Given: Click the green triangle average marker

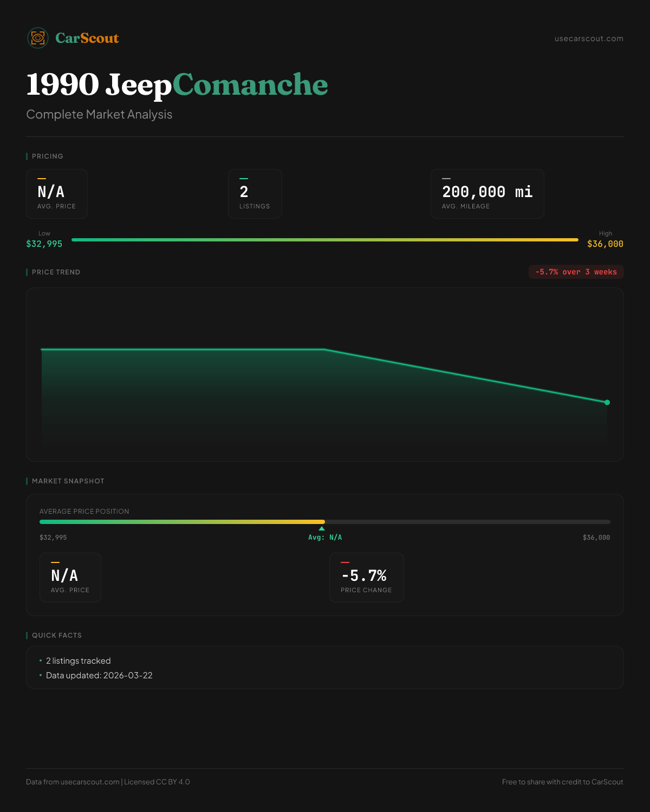Looking at the screenshot, I should coord(322,528).
